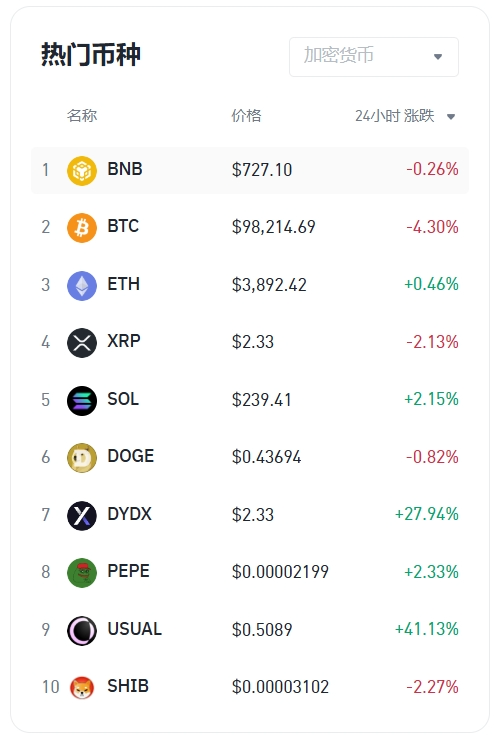
Task: Select the Ethereum diamond icon
Action: pyautogui.click(x=82, y=286)
